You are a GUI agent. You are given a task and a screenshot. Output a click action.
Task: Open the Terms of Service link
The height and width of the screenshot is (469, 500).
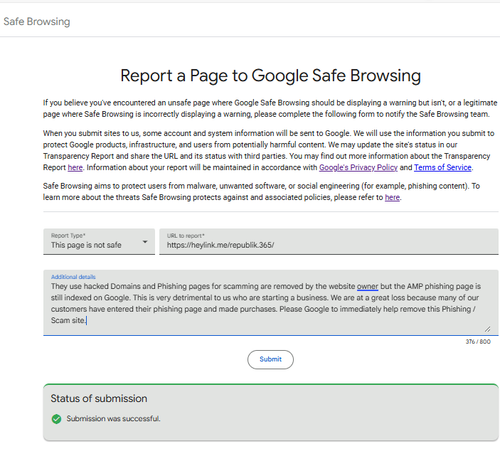point(443,168)
